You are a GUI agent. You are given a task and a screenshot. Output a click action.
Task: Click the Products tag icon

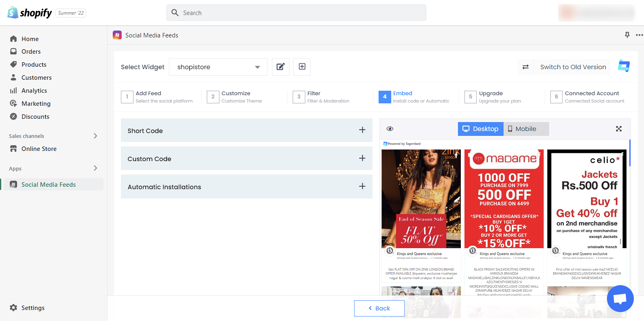click(x=13, y=65)
